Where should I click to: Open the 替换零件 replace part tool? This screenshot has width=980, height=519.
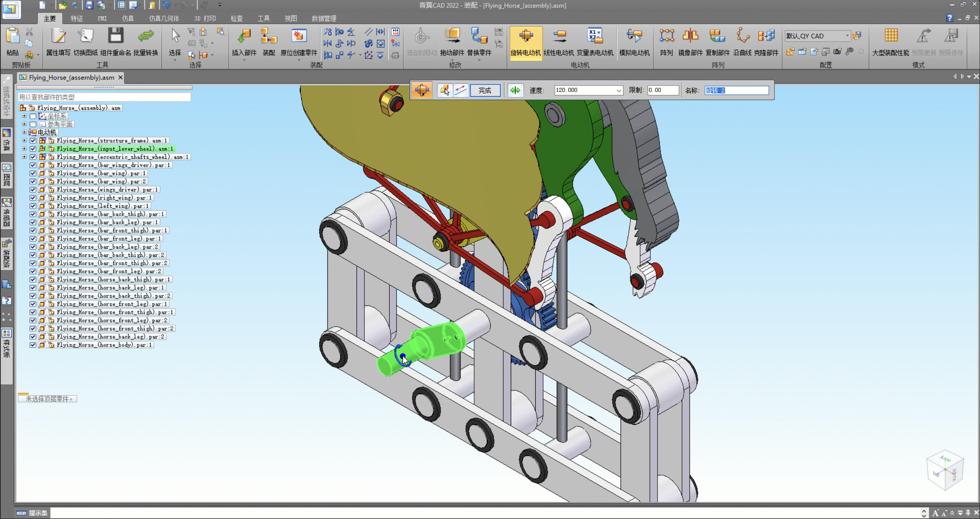[479, 42]
